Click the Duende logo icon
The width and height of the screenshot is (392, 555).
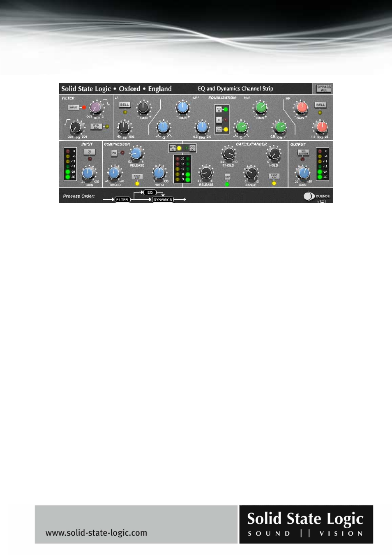click(x=309, y=197)
